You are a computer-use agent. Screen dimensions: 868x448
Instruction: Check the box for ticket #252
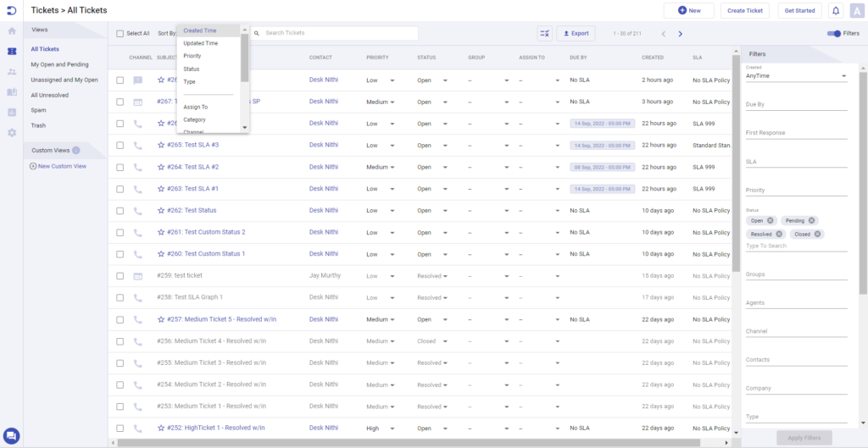(120, 428)
